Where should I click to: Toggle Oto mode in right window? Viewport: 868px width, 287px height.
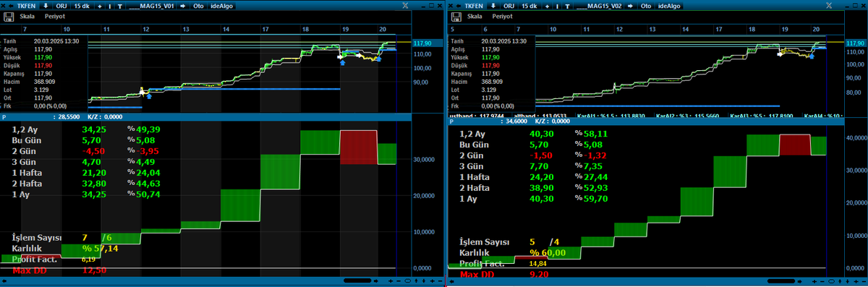tap(646, 6)
